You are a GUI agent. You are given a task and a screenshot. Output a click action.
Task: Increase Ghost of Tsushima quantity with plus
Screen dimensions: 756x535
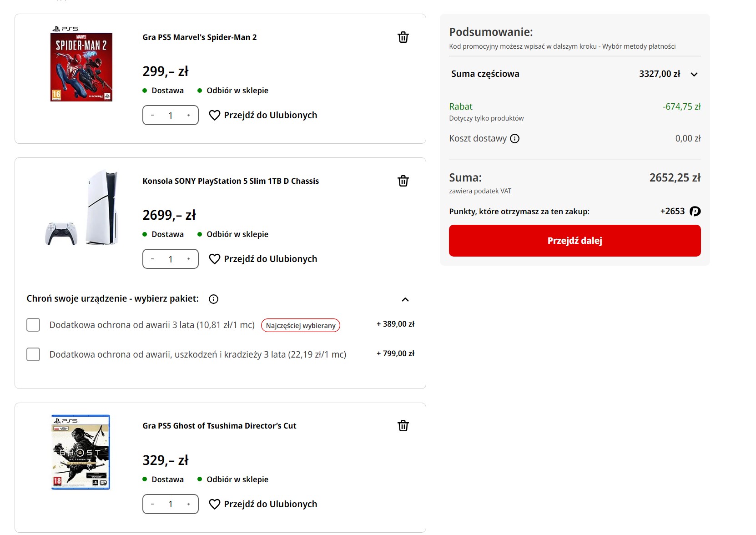(189, 504)
